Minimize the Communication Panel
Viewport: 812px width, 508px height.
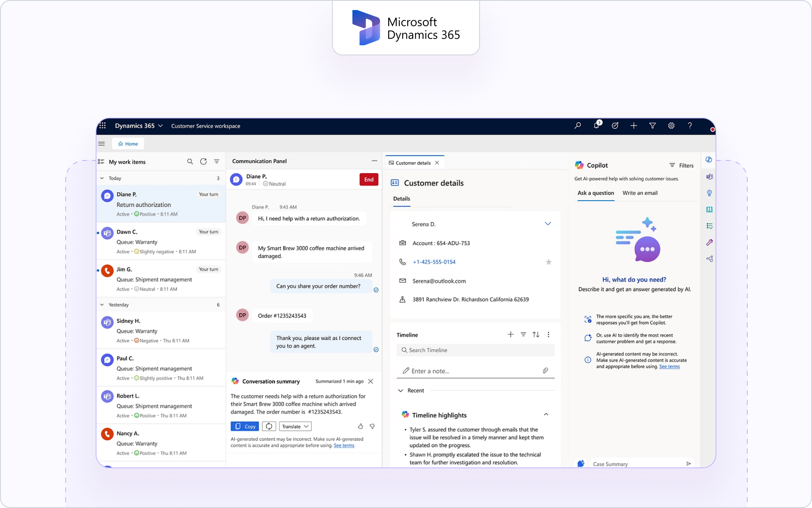coord(374,161)
